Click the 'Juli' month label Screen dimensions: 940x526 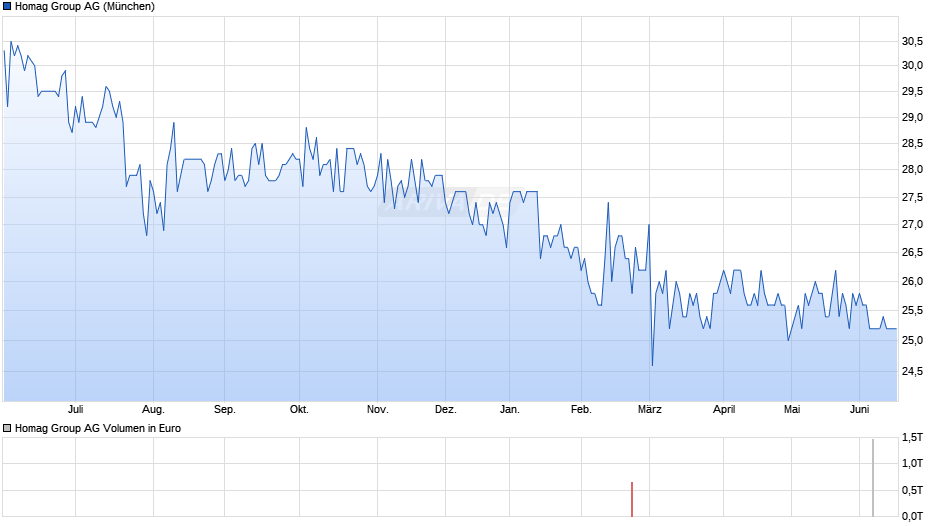76,409
